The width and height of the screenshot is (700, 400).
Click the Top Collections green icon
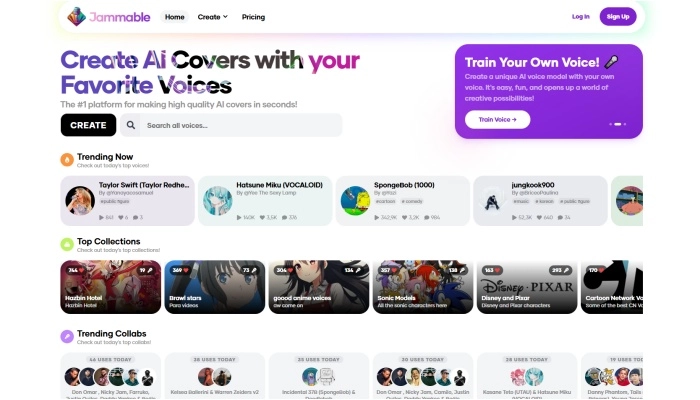[67, 244]
